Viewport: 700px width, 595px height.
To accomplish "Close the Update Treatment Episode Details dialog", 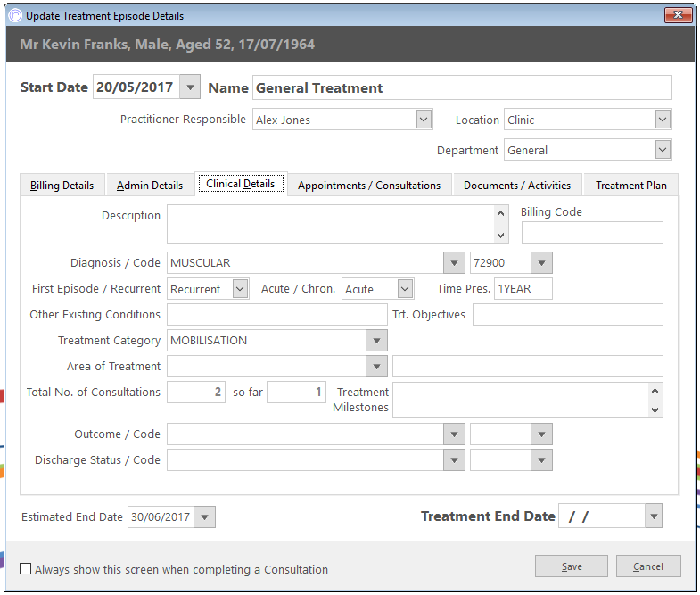I will tap(678, 15).
